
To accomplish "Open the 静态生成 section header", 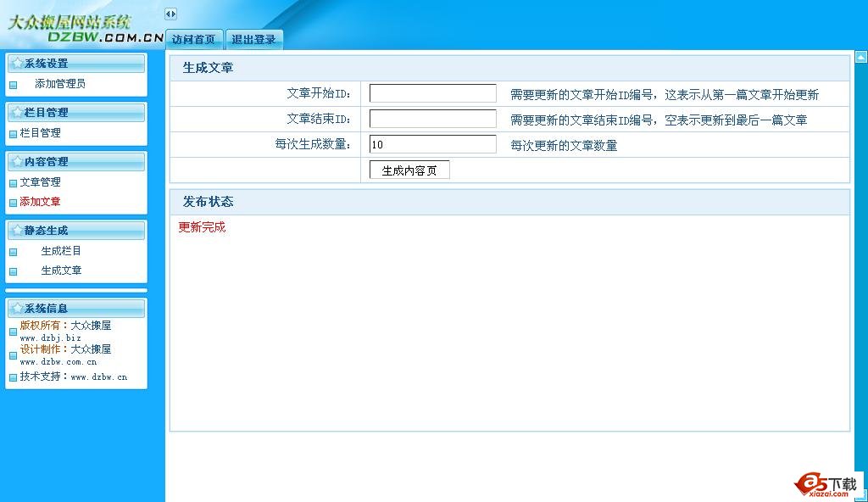I will [76, 231].
